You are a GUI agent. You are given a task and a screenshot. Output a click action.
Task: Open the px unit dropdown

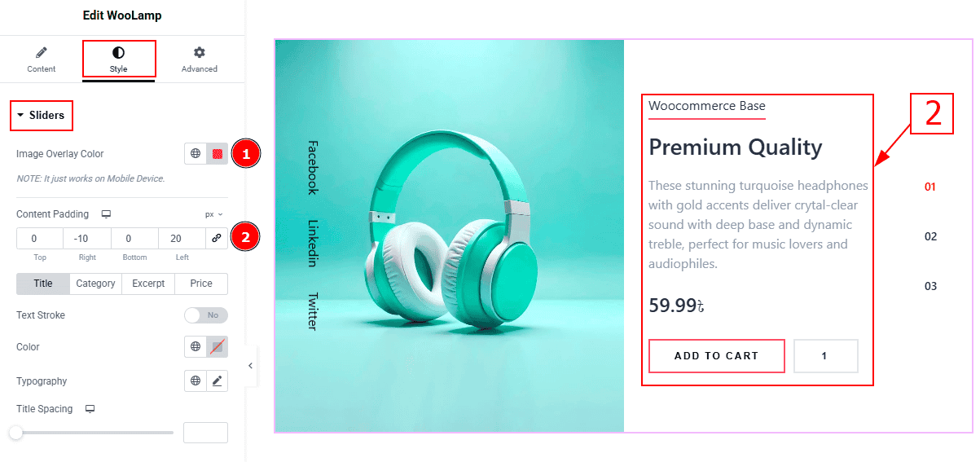[214, 214]
